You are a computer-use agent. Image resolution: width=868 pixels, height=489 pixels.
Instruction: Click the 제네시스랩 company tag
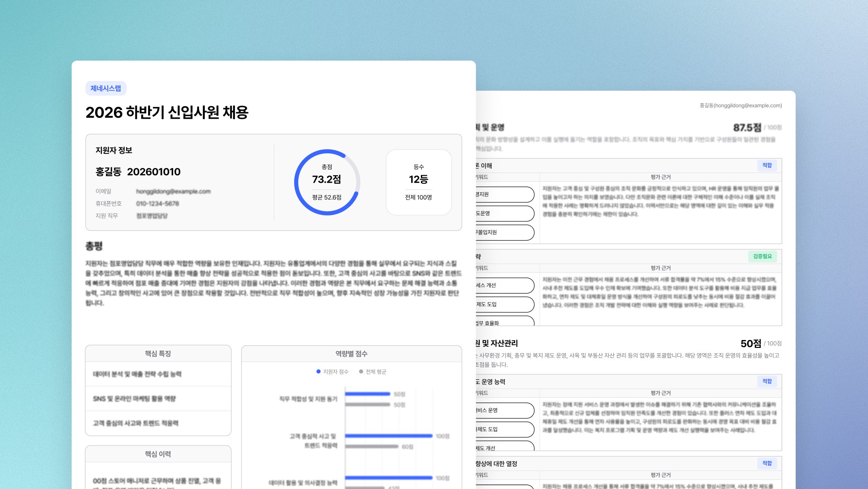(x=106, y=89)
